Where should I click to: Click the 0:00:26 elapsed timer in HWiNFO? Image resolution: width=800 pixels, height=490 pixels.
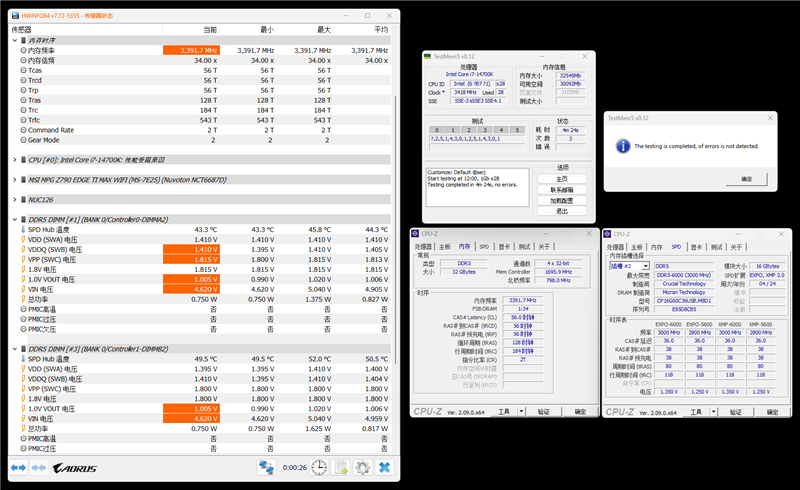294,468
